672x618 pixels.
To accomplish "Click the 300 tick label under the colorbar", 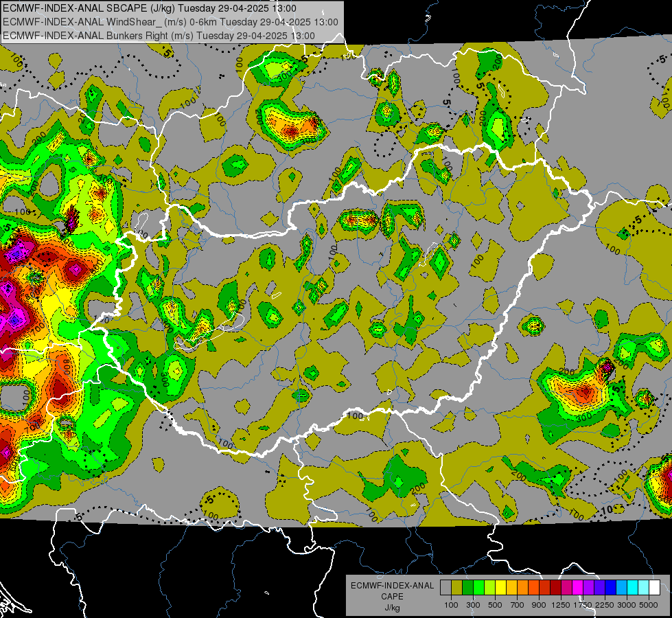I will click(x=473, y=605).
